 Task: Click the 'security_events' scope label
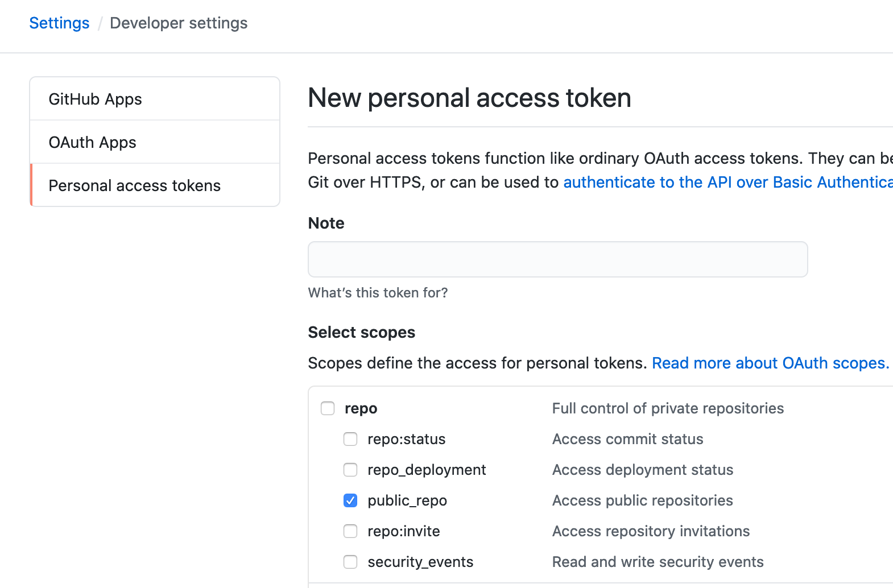coord(420,562)
